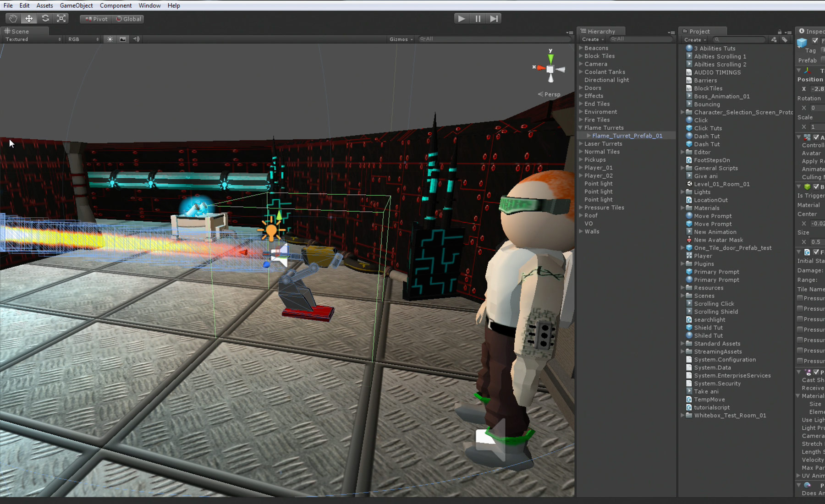Click the Position X value field
This screenshot has width=825, height=504.
(x=817, y=89)
